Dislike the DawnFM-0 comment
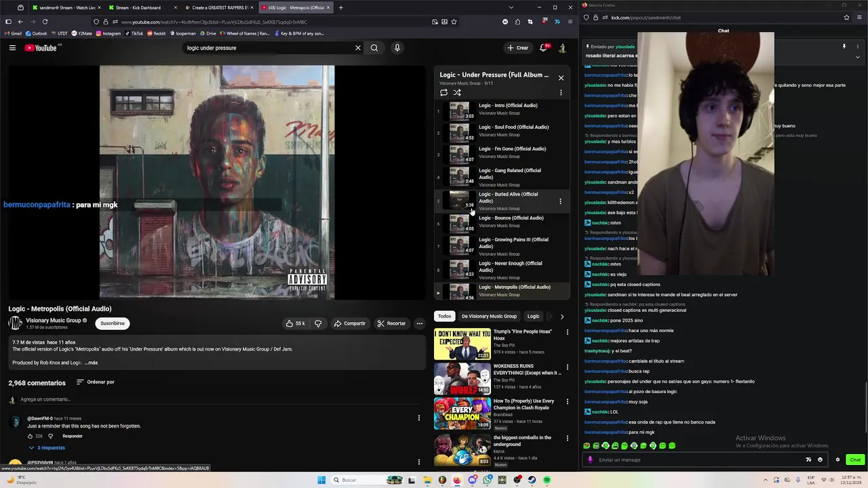Viewport: 868px width, 488px height. pos(50,436)
